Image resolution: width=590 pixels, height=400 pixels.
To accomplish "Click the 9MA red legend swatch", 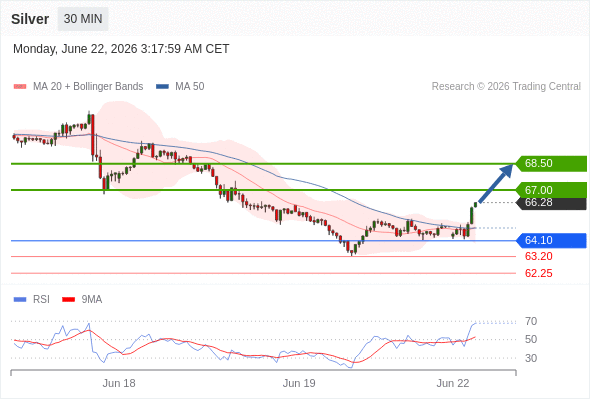I will (x=68, y=300).
